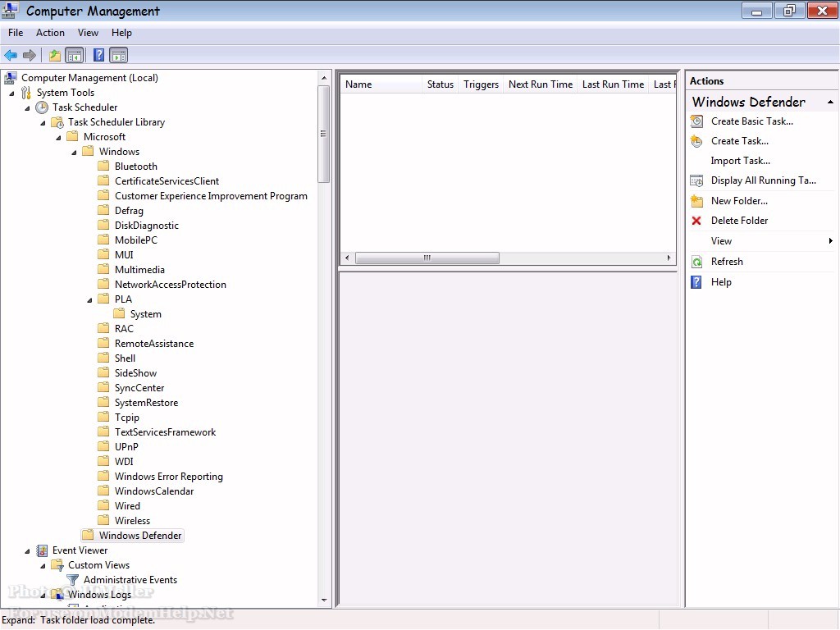Click the Windows Defender folder icon
The height and width of the screenshot is (630, 840).
pos(88,535)
